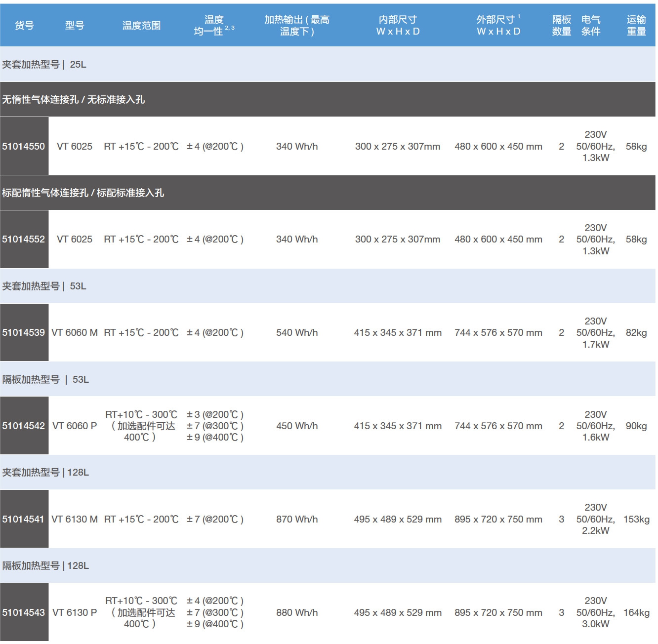Click part number 51014541
Screen dimensions: 658x644
[24, 519]
